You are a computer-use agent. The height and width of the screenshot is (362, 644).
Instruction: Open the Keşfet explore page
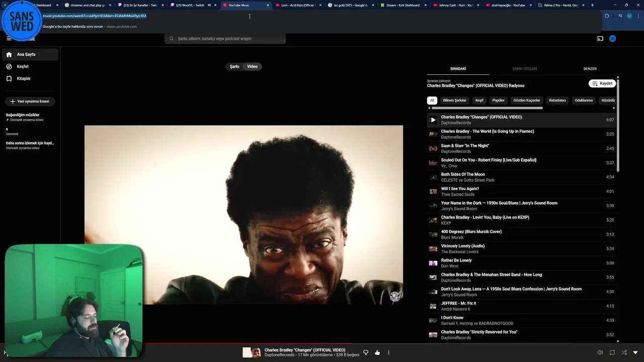click(x=30, y=66)
